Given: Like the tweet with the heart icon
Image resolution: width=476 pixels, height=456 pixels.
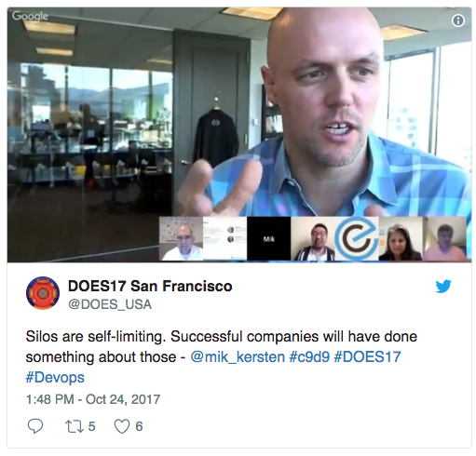Looking at the screenshot, I should click(x=122, y=426).
